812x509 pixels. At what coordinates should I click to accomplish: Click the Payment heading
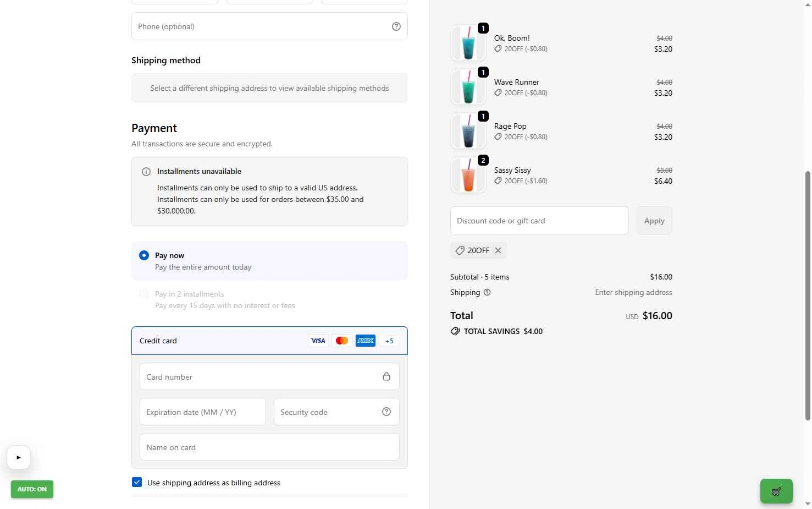pyautogui.click(x=154, y=128)
